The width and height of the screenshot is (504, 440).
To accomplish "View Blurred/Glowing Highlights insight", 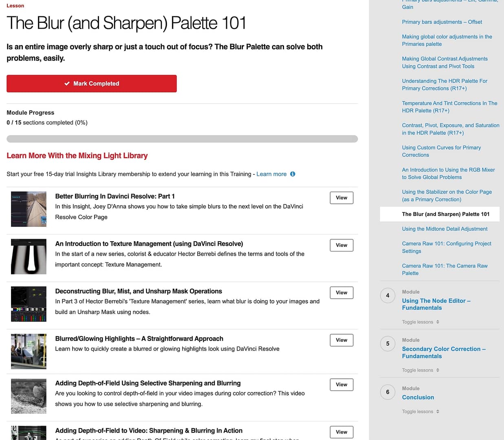I will point(341,340).
